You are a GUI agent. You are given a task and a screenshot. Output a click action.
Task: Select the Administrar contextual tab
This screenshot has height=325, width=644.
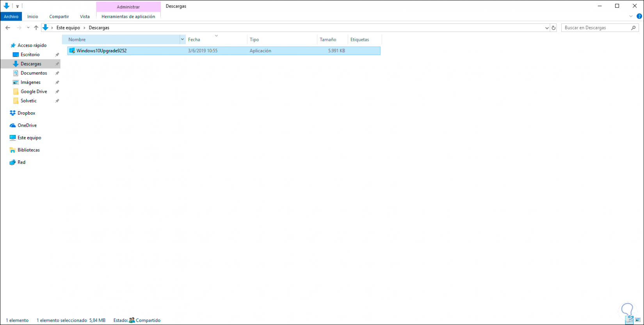pos(128,7)
